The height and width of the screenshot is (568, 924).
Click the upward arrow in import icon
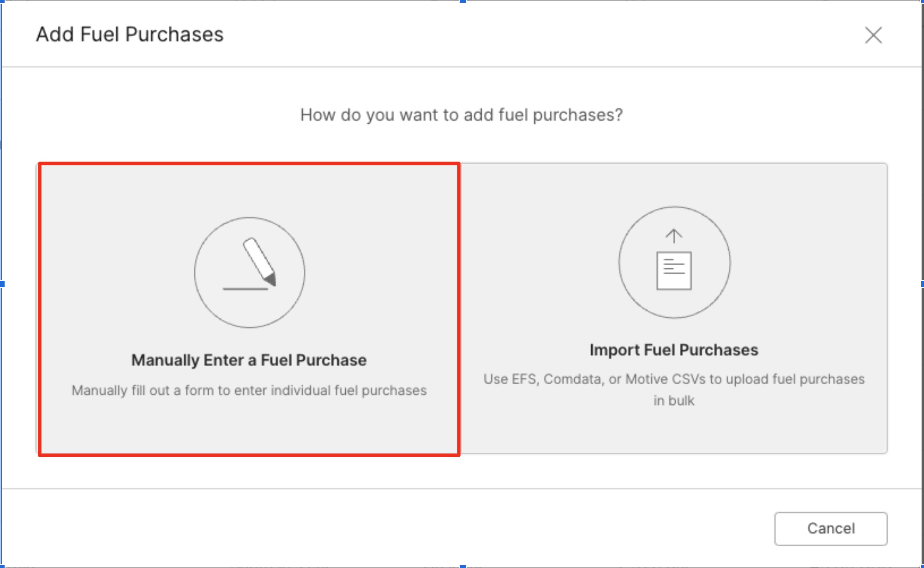(x=674, y=236)
